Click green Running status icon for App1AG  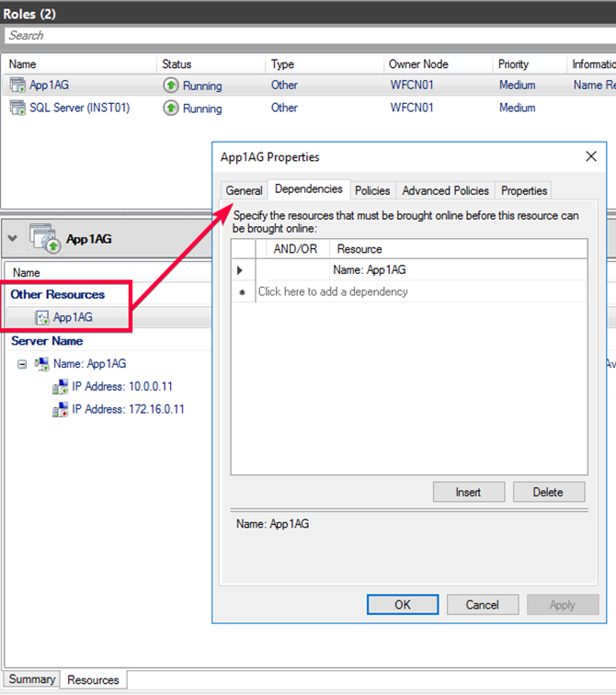pyautogui.click(x=171, y=85)
